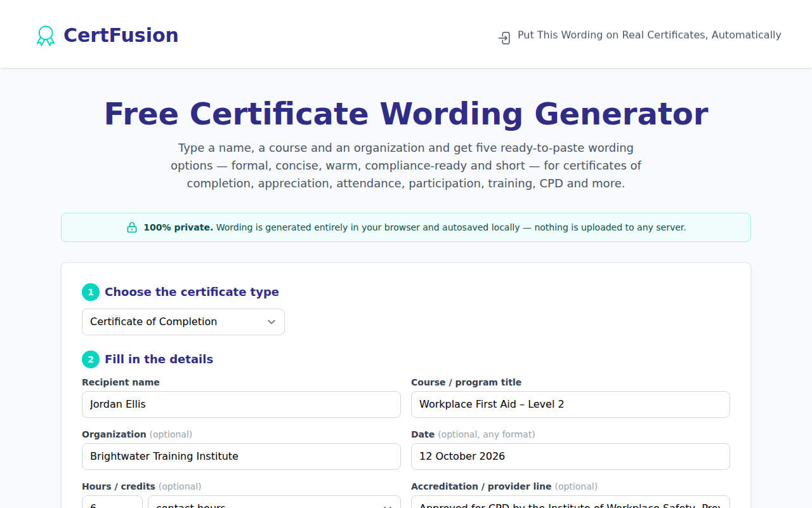Open the certificate type dropdown
The image size is (812, 508).
click(x=183, y=322)
